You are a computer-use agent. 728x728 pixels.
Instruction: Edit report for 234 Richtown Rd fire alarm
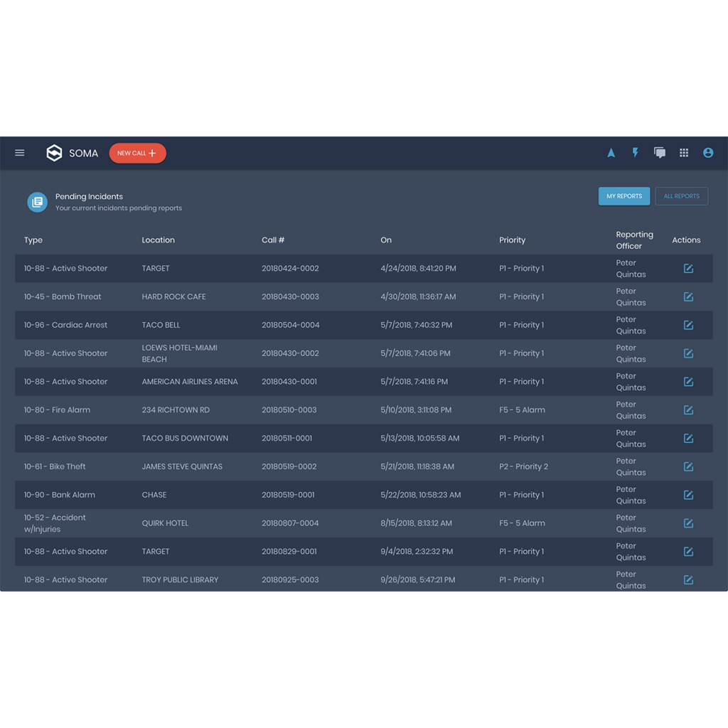click(x=688, y=410)
